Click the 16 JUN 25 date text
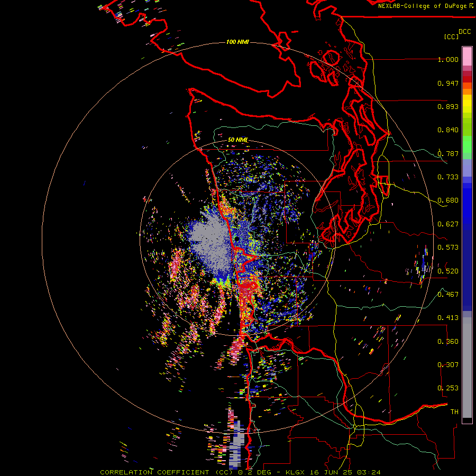476x476 pixels. pyautogui.click(x=331, y=472)
